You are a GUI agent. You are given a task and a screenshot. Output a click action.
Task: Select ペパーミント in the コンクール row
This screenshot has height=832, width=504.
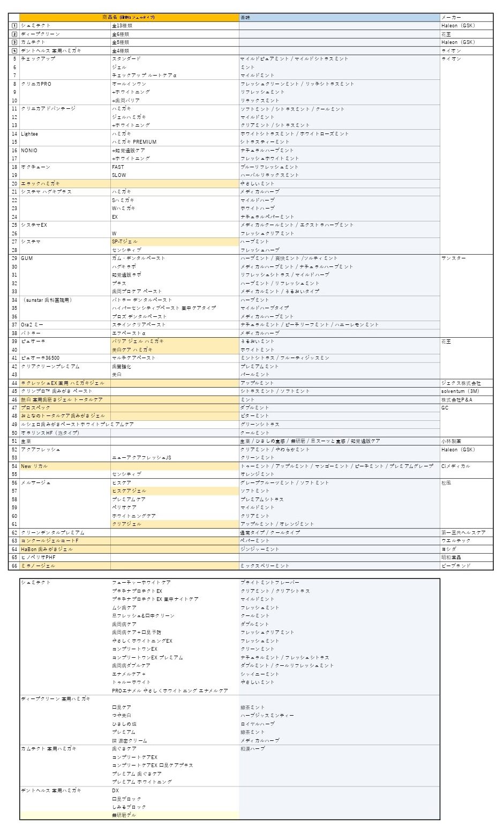(340, 541)
